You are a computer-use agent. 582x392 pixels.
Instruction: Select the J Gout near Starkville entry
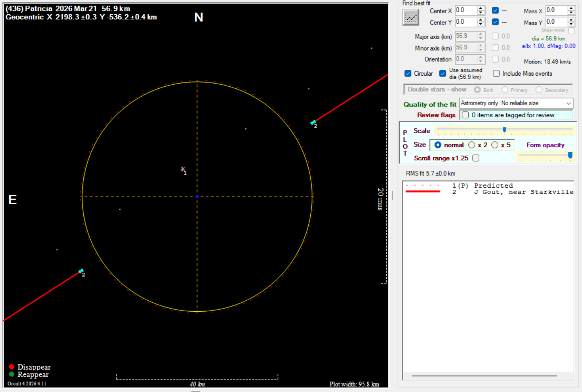tap(523, 192)
